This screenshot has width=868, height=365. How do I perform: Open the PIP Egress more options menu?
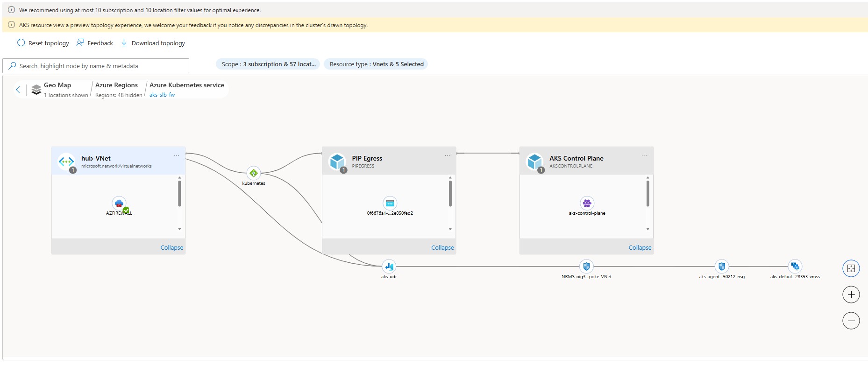(448, 155)
